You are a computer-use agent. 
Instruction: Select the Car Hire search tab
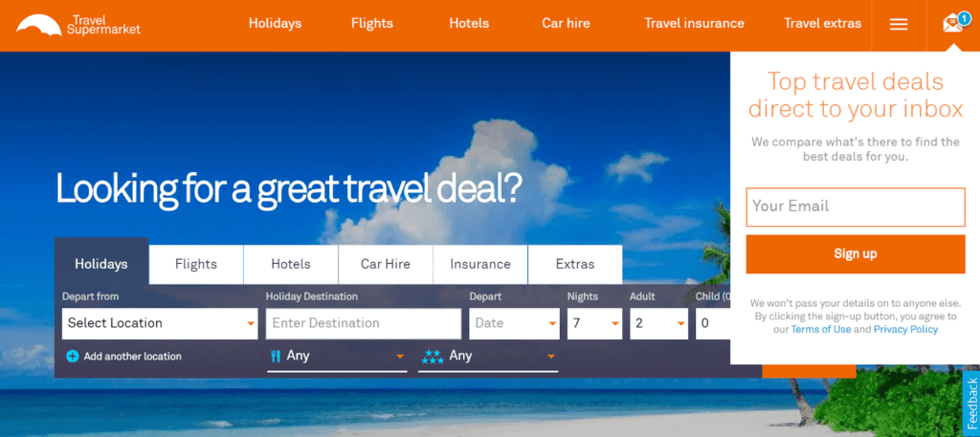pyautogui.click(x=386, y=264)
